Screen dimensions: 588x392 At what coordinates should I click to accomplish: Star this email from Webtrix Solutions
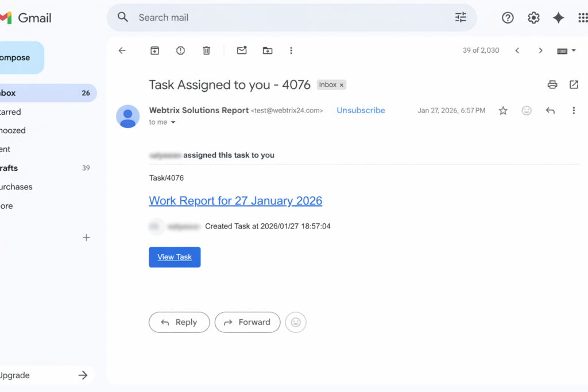click(503, 111)
